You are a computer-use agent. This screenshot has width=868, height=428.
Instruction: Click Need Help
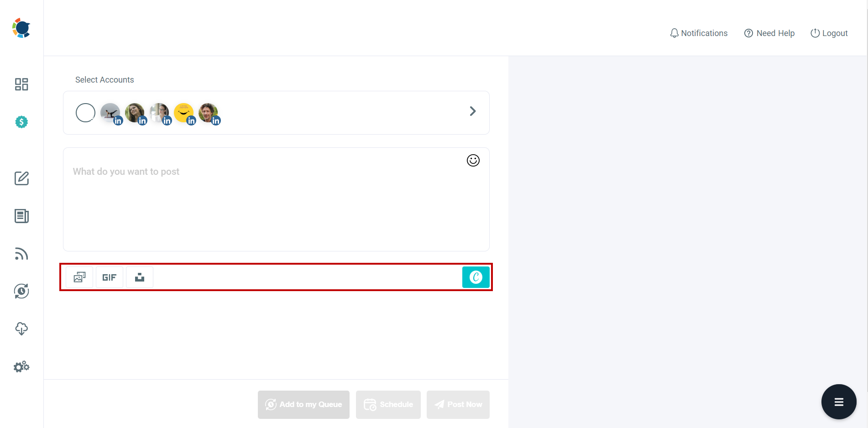769,33
